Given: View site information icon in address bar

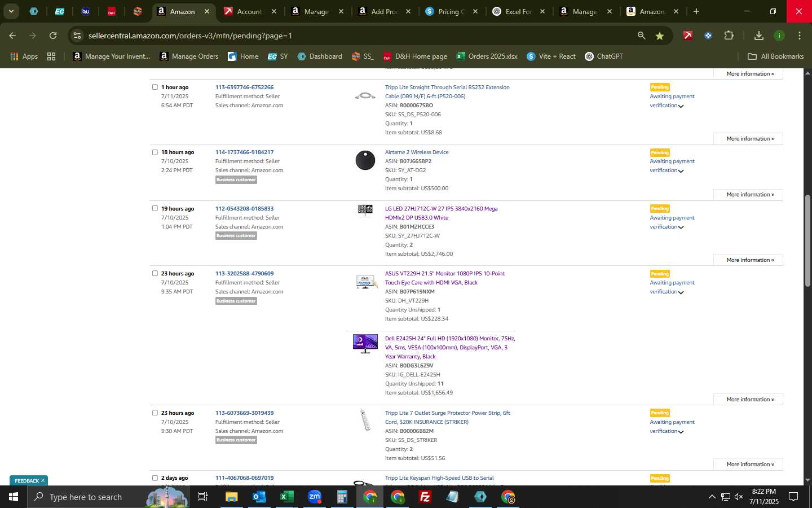Looking at the screenshot, I should point(77,36).
